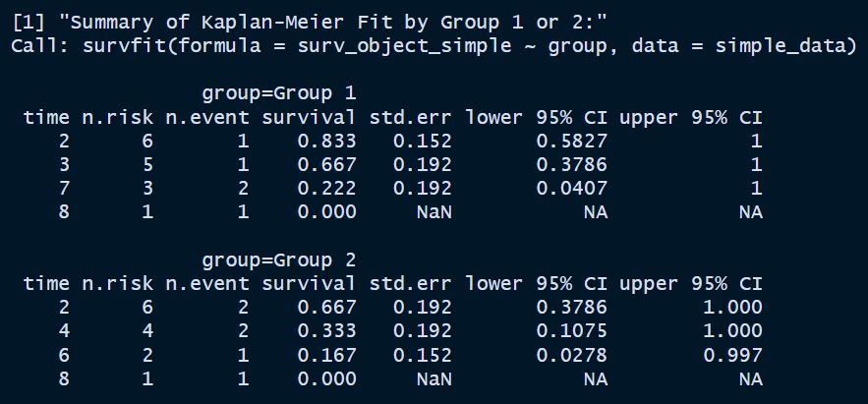Click the NaN std.err in Group 1
Screen dimensions: 868x404
pyautogui.click(x=434, y=212)
